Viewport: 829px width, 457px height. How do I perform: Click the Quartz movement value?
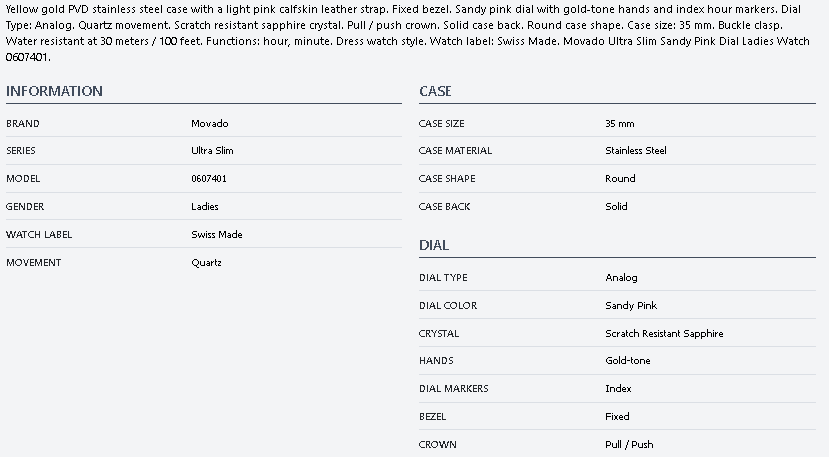pos(206,263)
